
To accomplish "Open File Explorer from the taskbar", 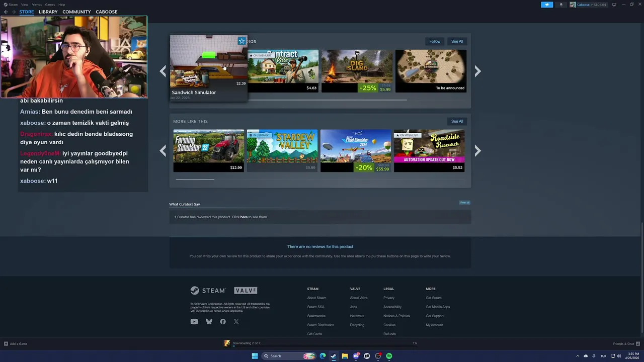I will click(345, 356).
